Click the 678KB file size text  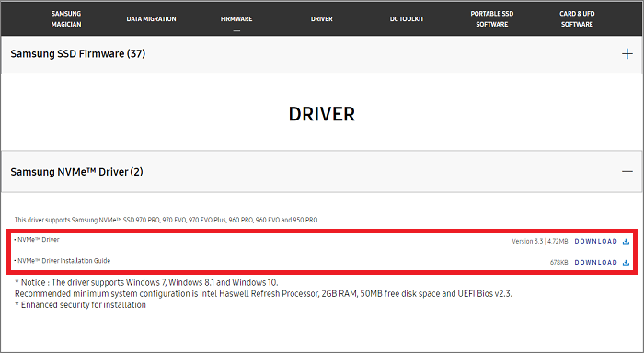(559, 263)
